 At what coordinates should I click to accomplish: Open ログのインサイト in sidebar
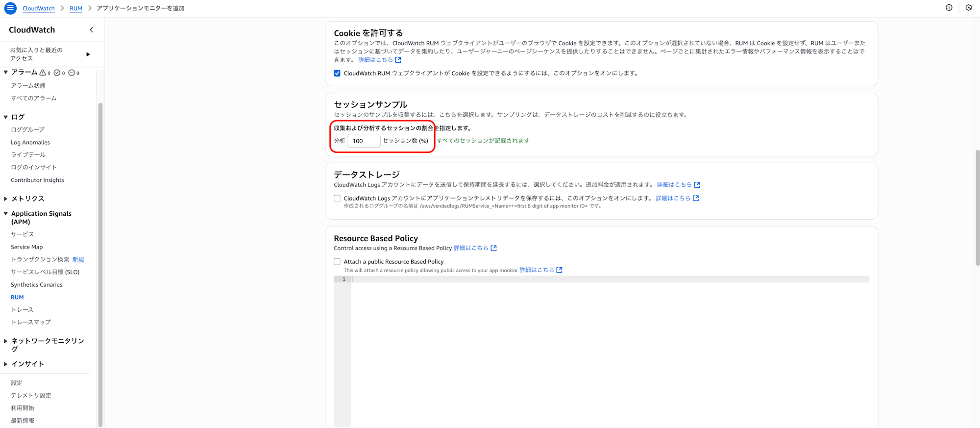pyautogui.click(x=34, y=168)
